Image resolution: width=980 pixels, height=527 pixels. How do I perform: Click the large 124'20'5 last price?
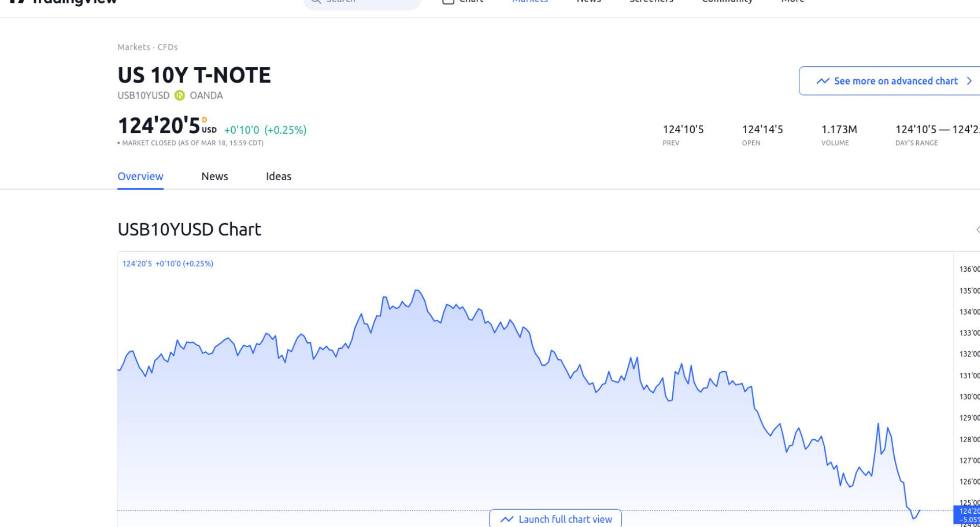point(159,126)
